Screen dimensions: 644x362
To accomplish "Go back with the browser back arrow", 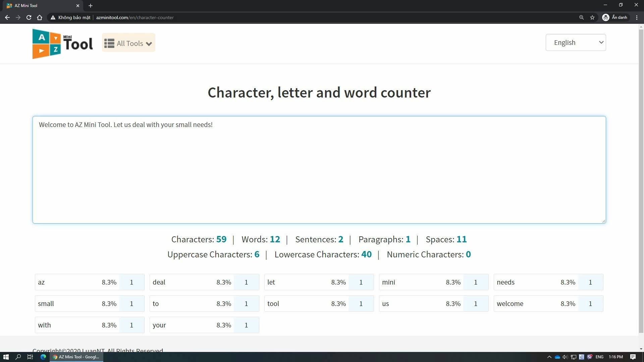I will tap(7, 17).
